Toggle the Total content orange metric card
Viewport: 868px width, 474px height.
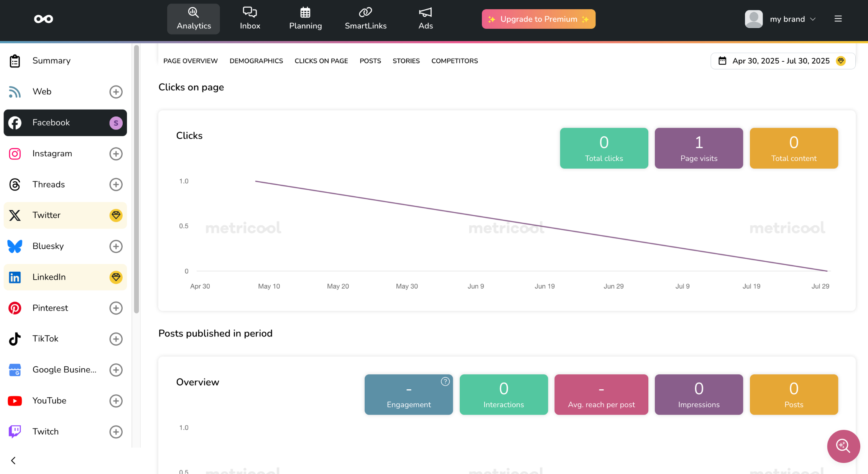pos(794,148)
